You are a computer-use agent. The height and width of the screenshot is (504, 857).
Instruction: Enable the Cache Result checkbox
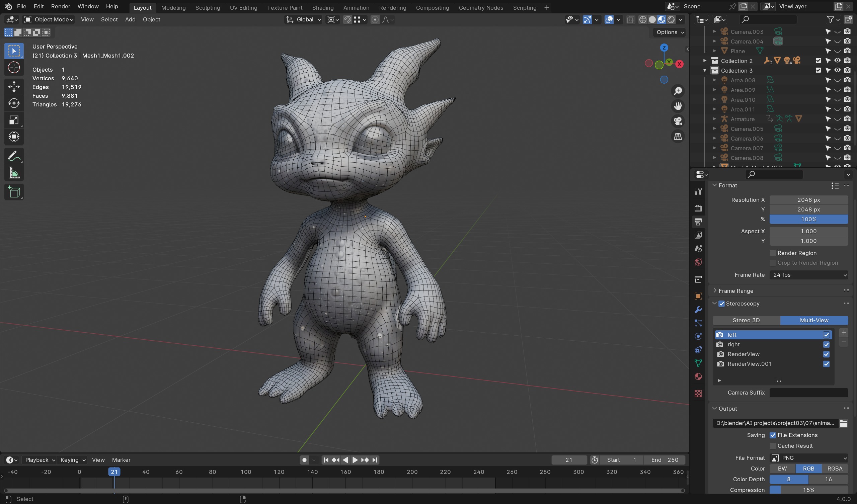point(773,446)
